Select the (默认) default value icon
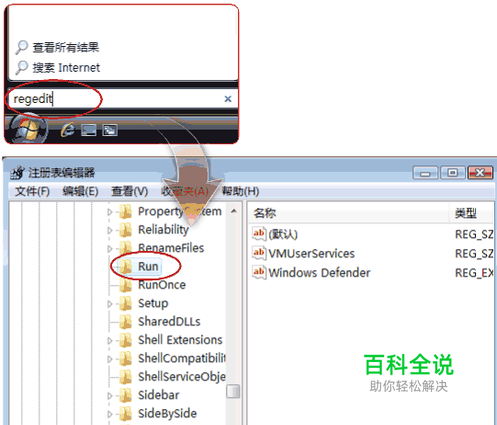This screenshot has width=497, height=425. pyautogui.click(x=259, y=234)
